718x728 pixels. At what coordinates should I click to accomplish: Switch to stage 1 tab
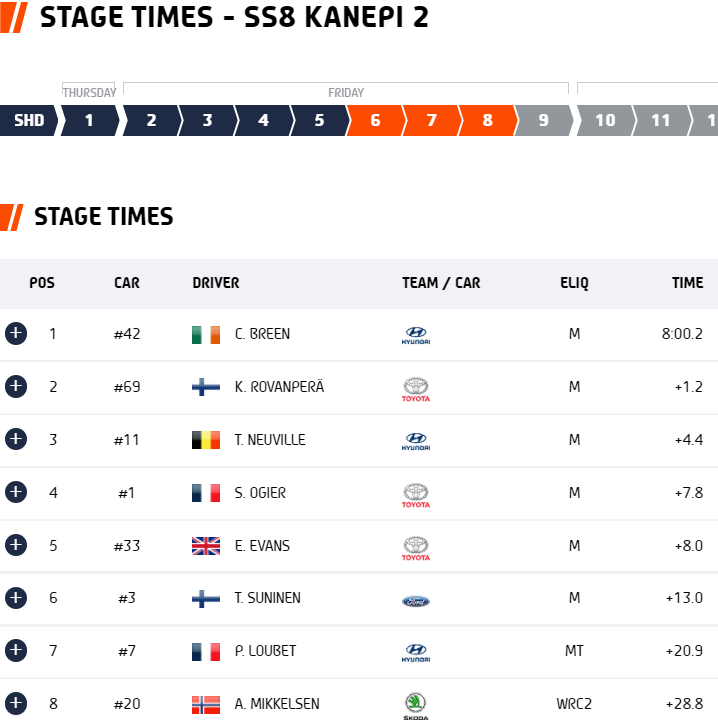[90, 120]
